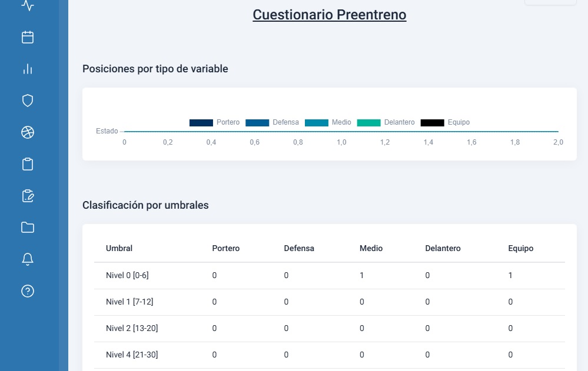This screenshot has width=588, height=371.
Task: Open the bar chart statistics icon
Action: (28, 69)
